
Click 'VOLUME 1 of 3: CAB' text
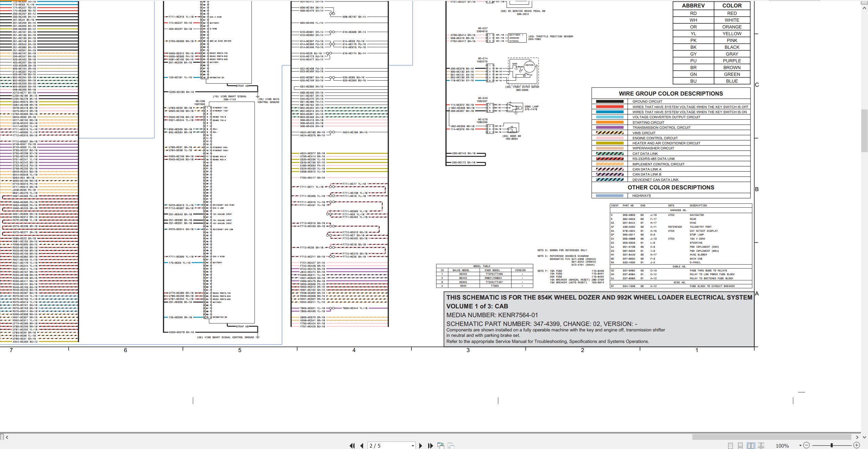point(477,306)
